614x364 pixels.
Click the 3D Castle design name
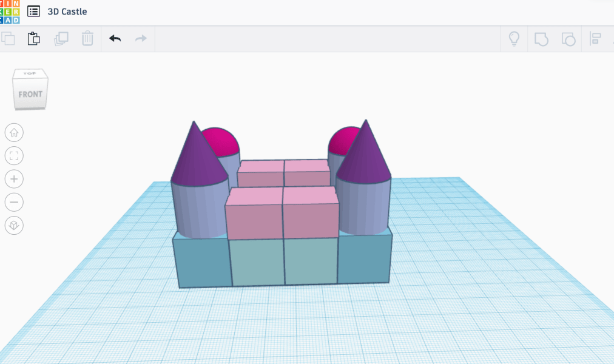(x=67, y=12)
